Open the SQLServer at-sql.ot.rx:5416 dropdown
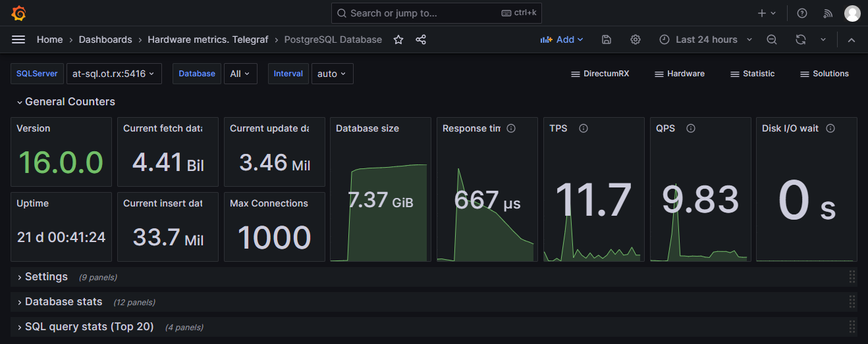The image size is (868, 344). point(114,74)
